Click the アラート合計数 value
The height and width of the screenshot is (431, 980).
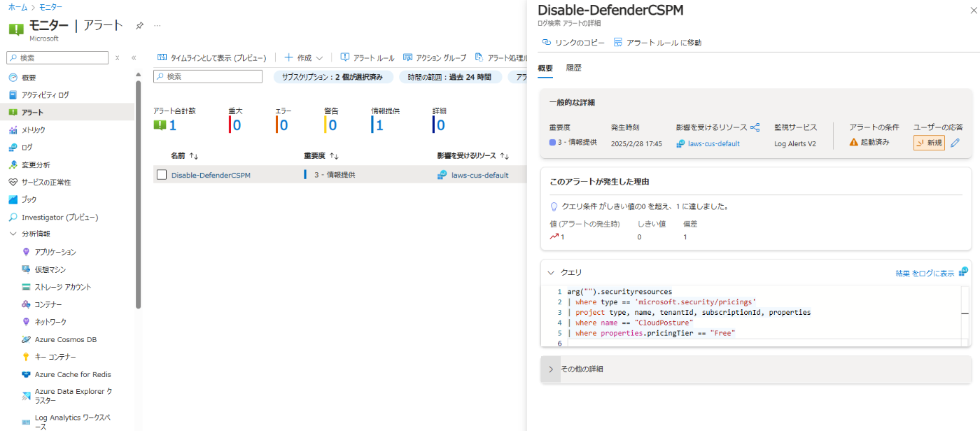[172, 125]
